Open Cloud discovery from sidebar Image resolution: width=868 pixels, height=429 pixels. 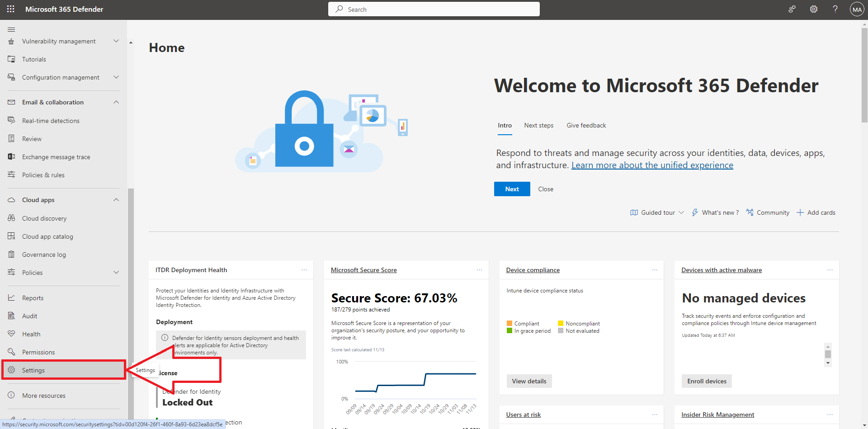44,218
